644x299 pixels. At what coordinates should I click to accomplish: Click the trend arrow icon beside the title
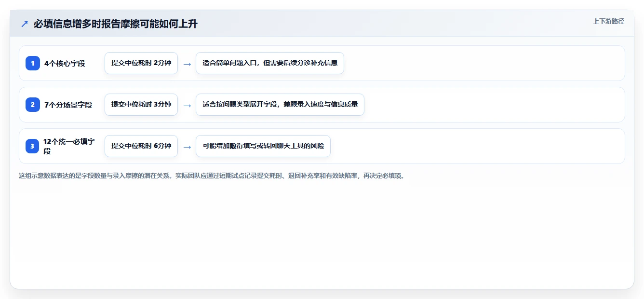(25, 24)
